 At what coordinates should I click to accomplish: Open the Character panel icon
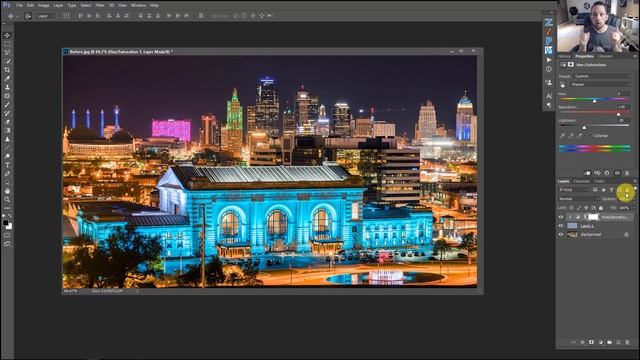[x=549, y=96]
